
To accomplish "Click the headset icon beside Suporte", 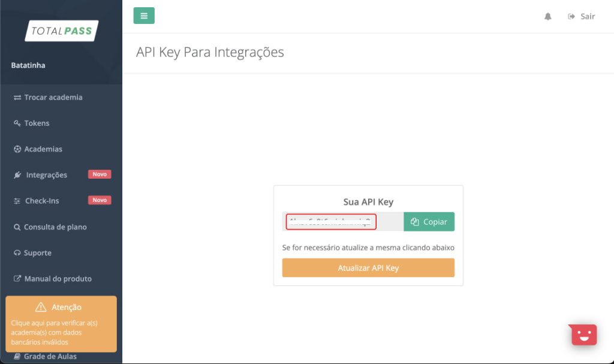I will click(x=17, y=252).
